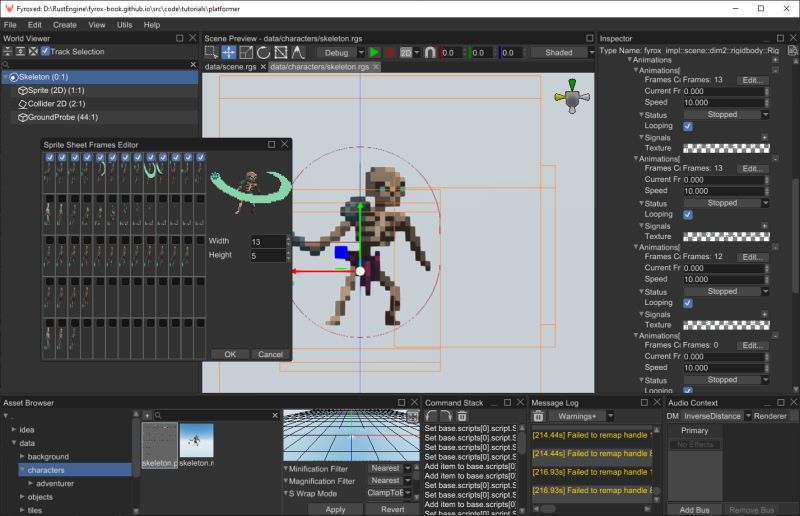The width and height of the screenshot is (800, 516).
Task: Open the Create menu
Action: tap(65, 24)
